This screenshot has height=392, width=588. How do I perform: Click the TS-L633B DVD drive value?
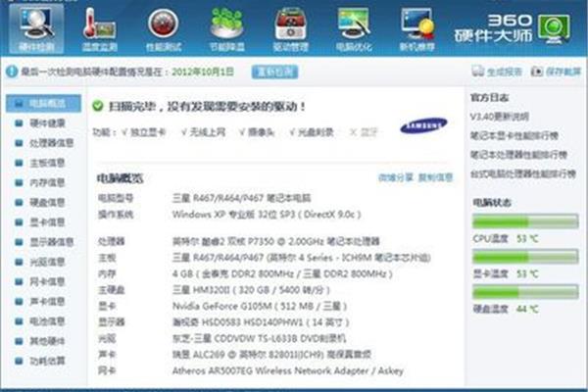coord(259,338)
